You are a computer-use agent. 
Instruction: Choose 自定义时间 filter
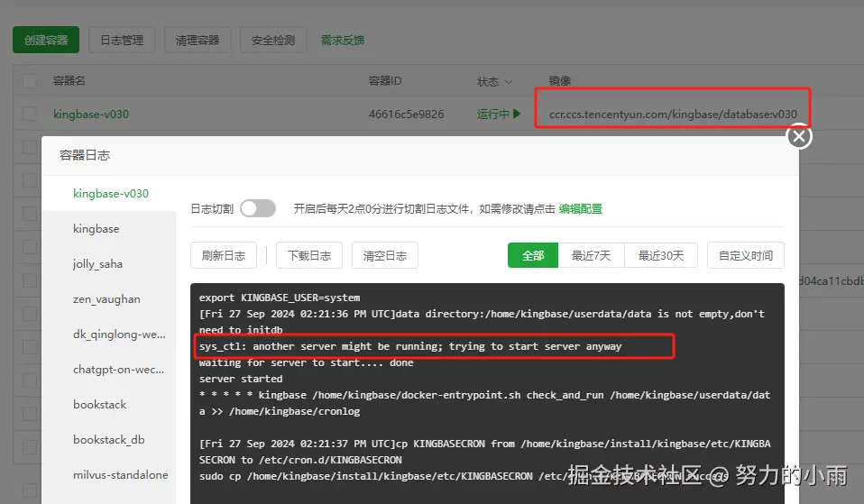746,255
